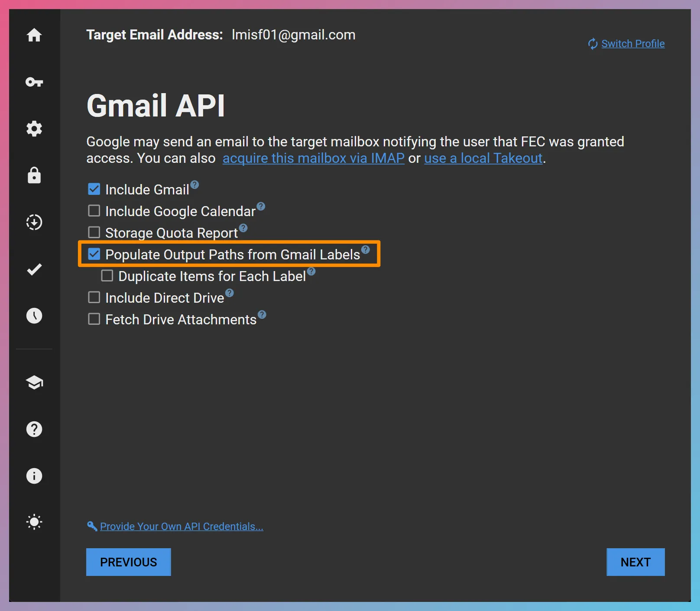Click the help icon beside Include Gmail

195,184
